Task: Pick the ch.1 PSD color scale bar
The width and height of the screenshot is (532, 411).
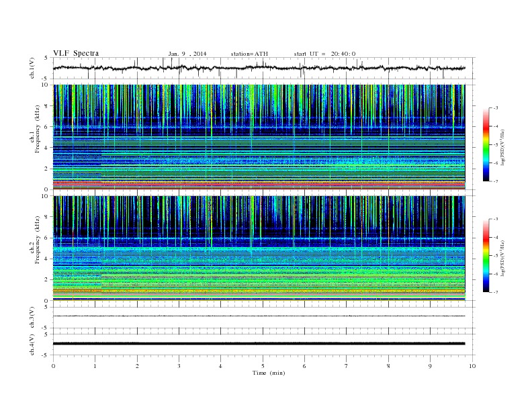Action: (486, 144)
